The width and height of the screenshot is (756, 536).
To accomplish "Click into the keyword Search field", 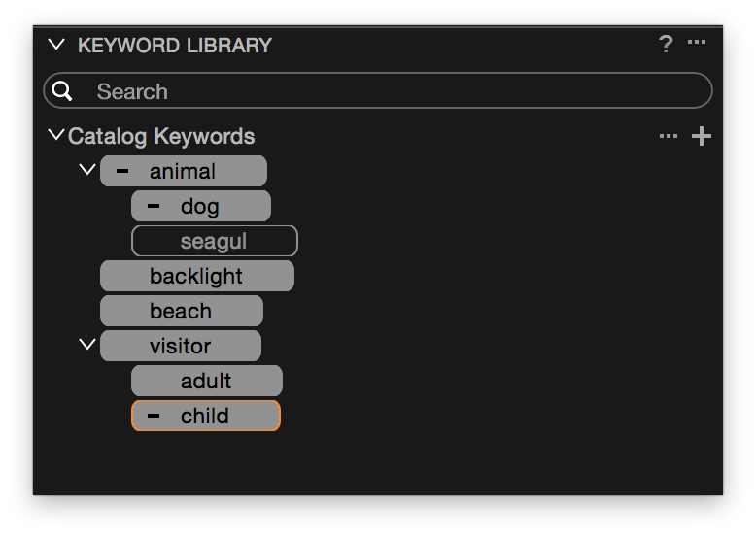I will pyautogui.click(x=378, y=90).
